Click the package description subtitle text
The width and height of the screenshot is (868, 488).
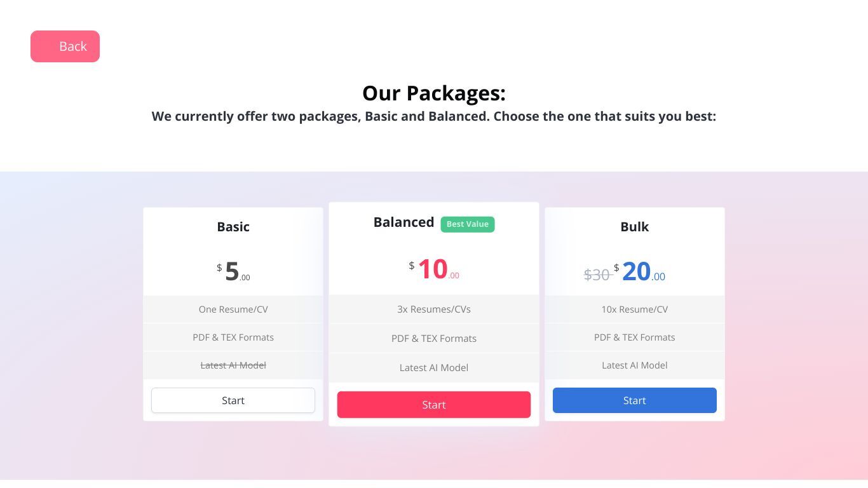pyautogui.click(x=434, y=116)
